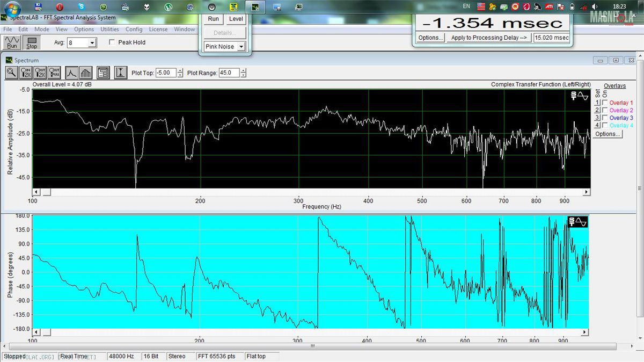
Task: Open the uTorrent taskbar icon
Action: click(x=168, y=7)
